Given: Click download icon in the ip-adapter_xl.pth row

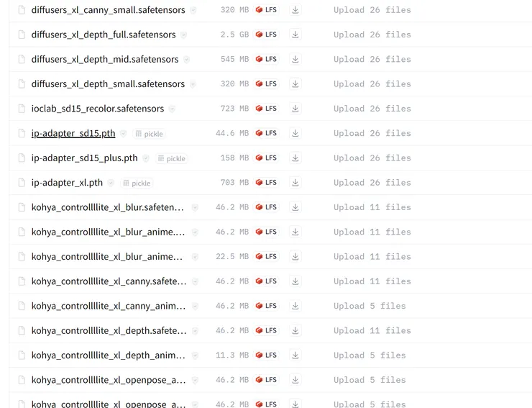Looking at the screenshot, I should pyautogui.click(x=295, y=183).
